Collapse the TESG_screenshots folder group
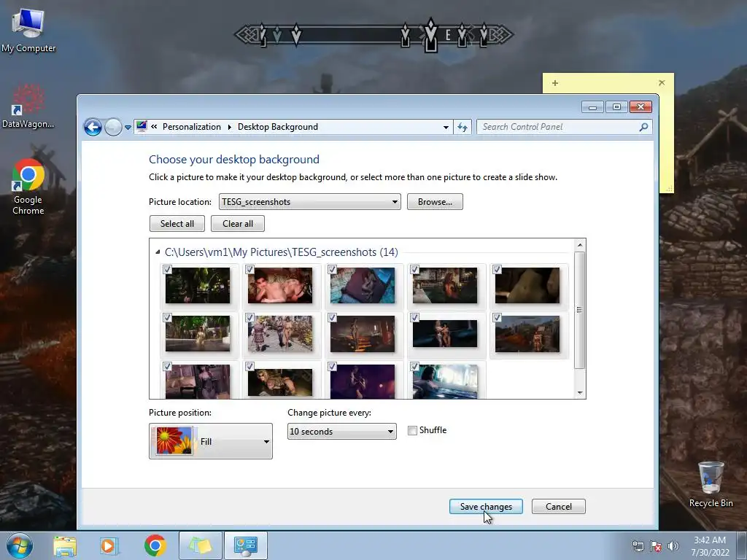This screenshot has width=747, height=560. pos(158,252)
